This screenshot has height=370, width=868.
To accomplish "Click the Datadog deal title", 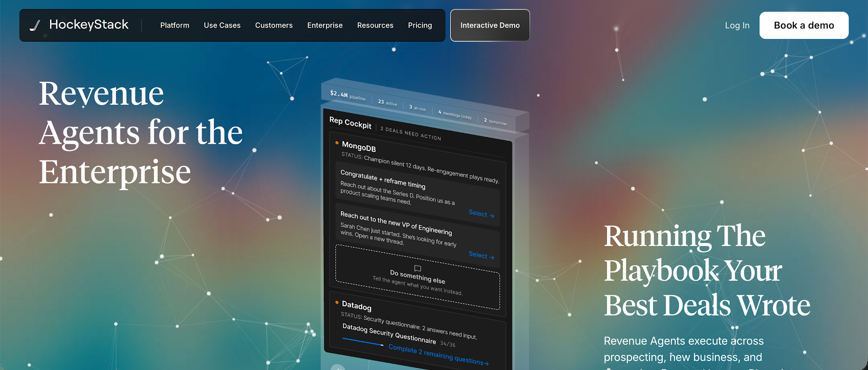I will point(356,306).
